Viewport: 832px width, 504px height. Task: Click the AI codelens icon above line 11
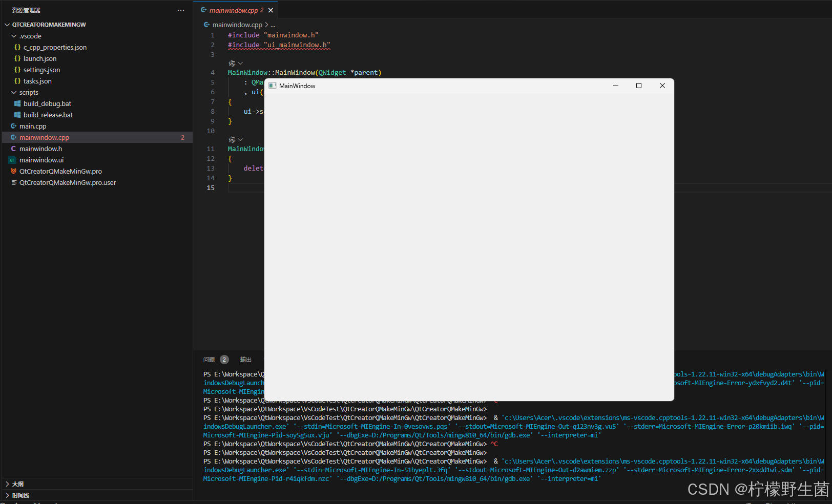coord(232,140)
